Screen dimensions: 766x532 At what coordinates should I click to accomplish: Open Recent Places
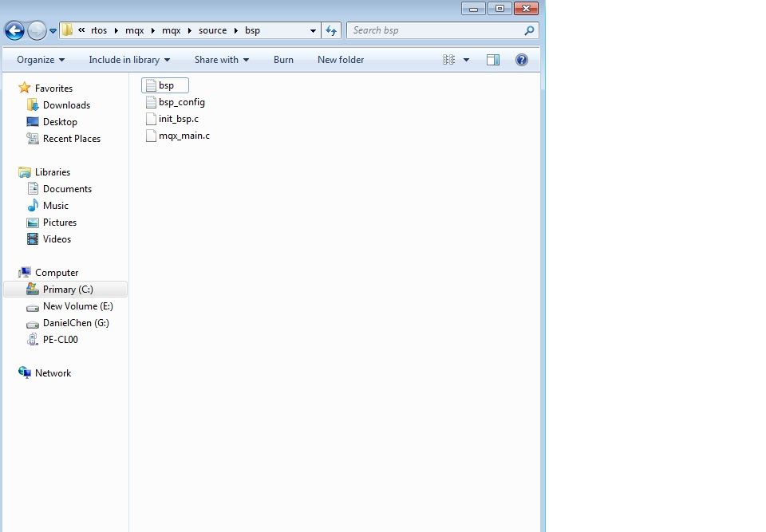click(x=72, y=139)
